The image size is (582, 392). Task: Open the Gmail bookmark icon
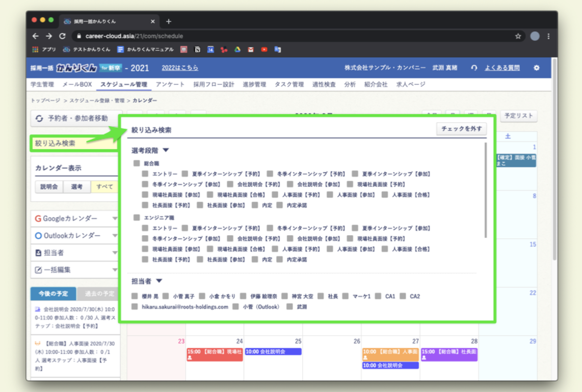[x=251, y=50]
